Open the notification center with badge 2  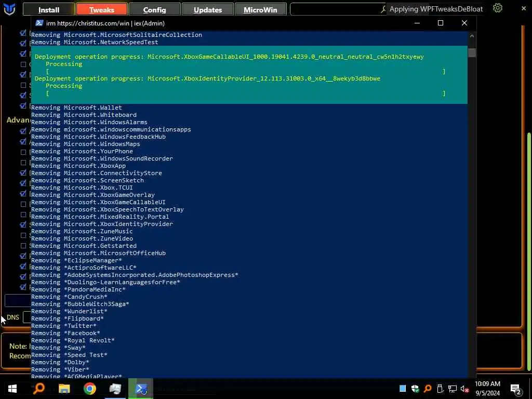click(515, 389)
